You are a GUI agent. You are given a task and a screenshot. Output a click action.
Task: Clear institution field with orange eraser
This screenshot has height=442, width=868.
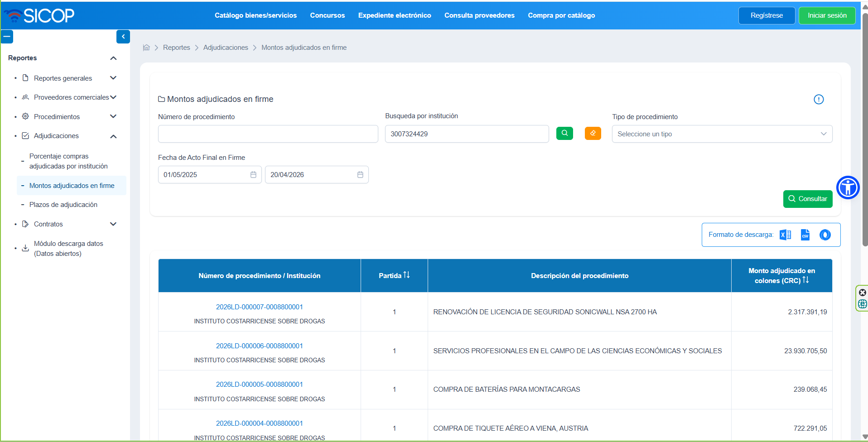(x=593, y=134)
